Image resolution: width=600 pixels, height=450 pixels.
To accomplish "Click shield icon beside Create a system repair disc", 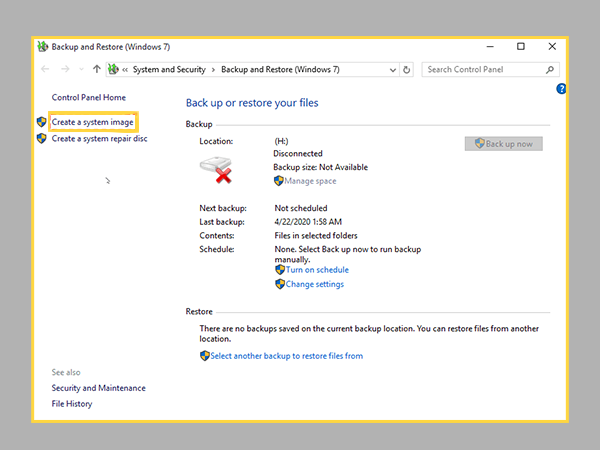I will pos(42,138).
